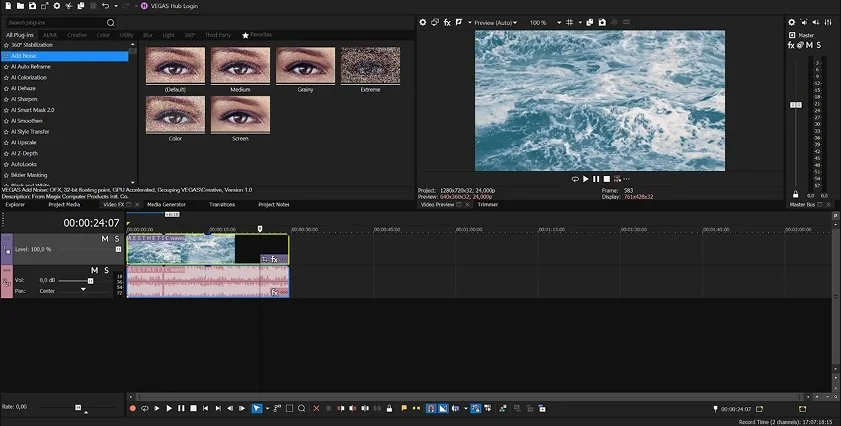Open project properties gear in the top toolbar
Screen dimensions: 841x426
57,6
